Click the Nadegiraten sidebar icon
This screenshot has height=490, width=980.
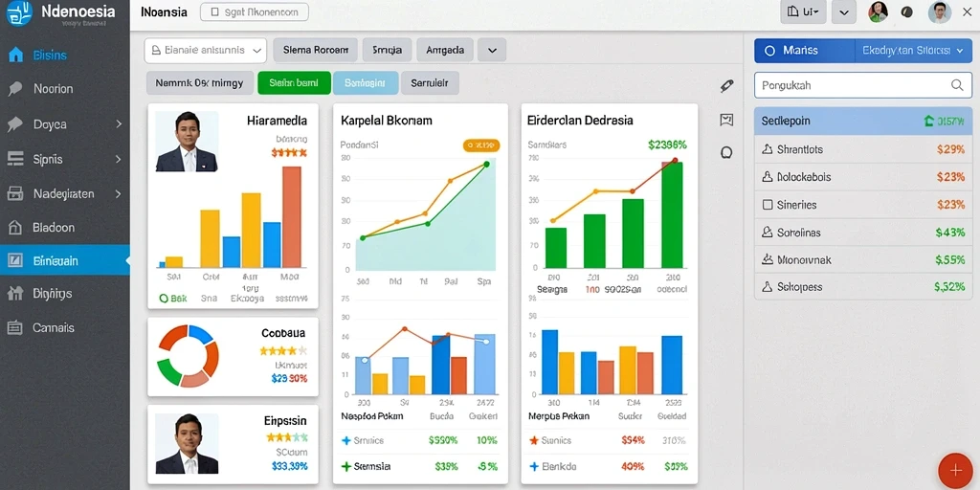tap(15, 193)
